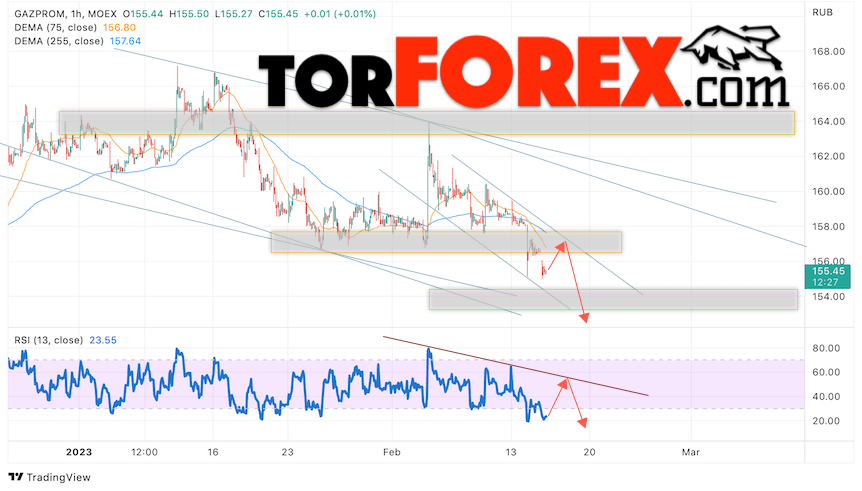
Task: Click the DEMA value 157.64
Action: click(x=125, y=41)
